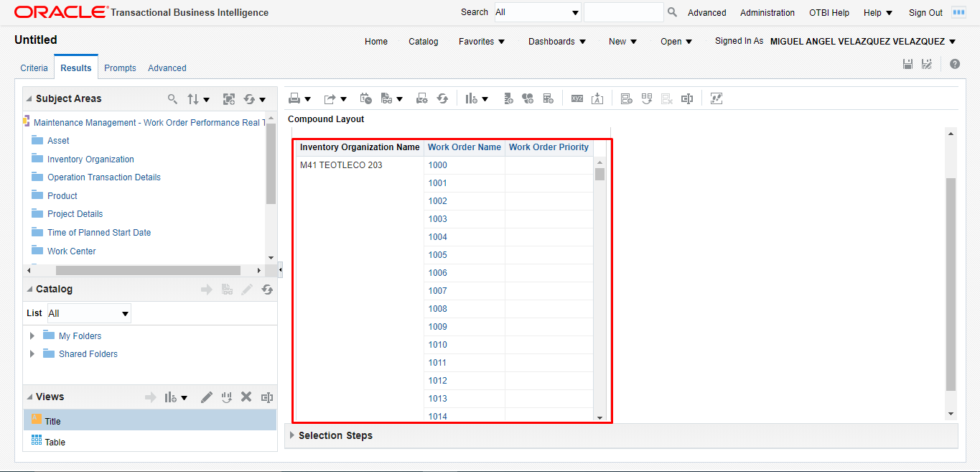Click the help question mark icon
This screenshot has height=472, width=980.
coord(955,64)
